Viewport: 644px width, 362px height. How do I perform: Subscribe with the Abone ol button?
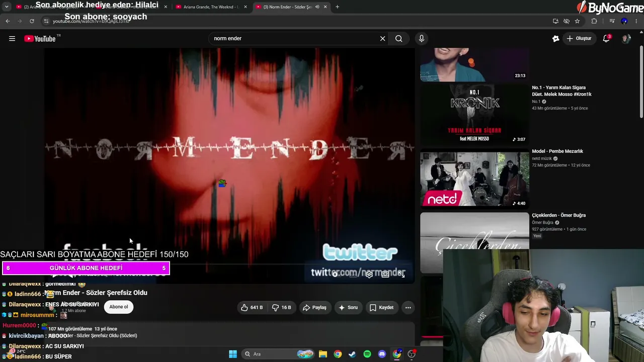pyautogui.click(x=119, y=307)
